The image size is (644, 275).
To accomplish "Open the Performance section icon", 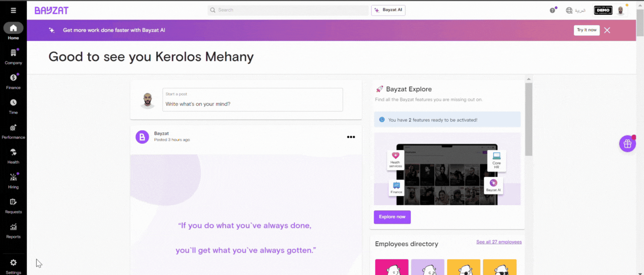I will point(13,127).
